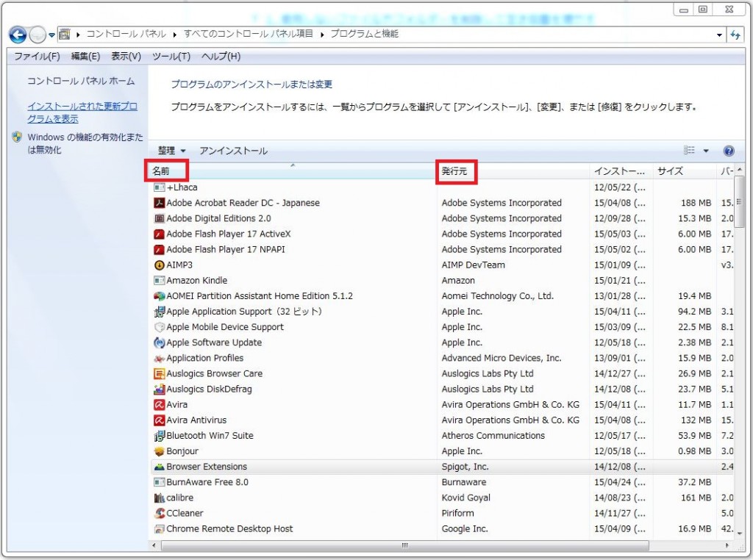This screenshot has width=753, height=560.
Task: Click the horizontal scrollbar right arrow
Action: pos(727,545)
